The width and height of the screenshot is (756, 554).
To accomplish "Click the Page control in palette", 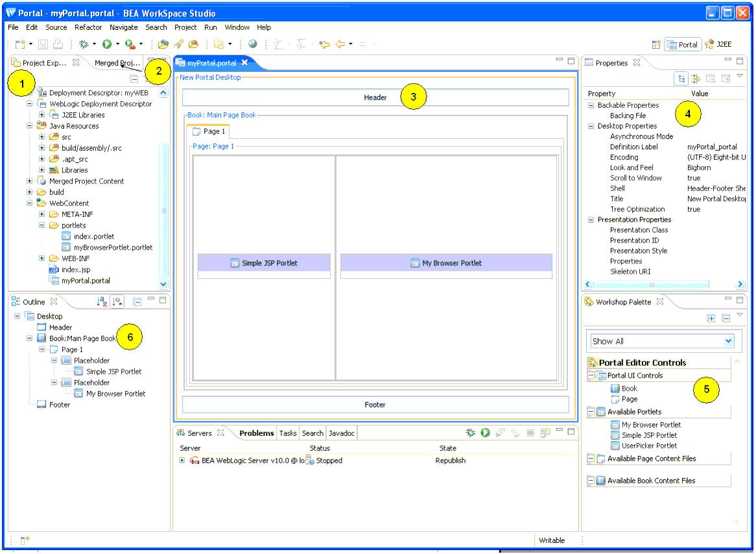I will click(624, 399).
